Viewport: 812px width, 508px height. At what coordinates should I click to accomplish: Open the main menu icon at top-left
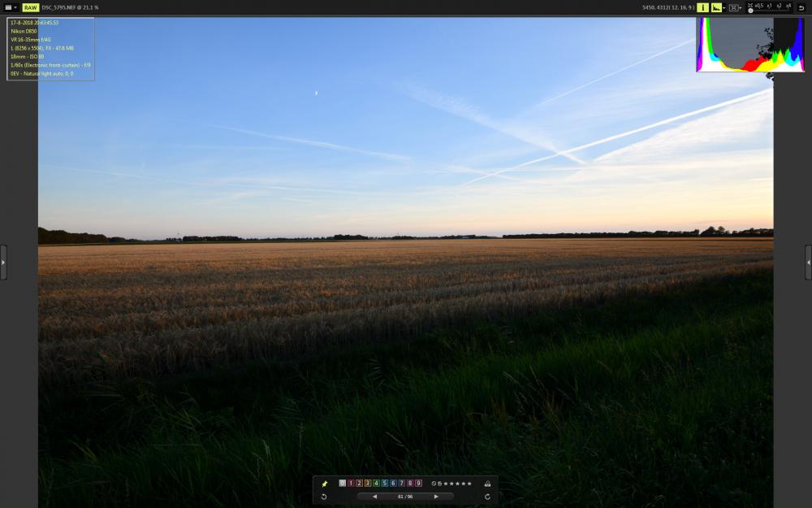pos(8,8)
